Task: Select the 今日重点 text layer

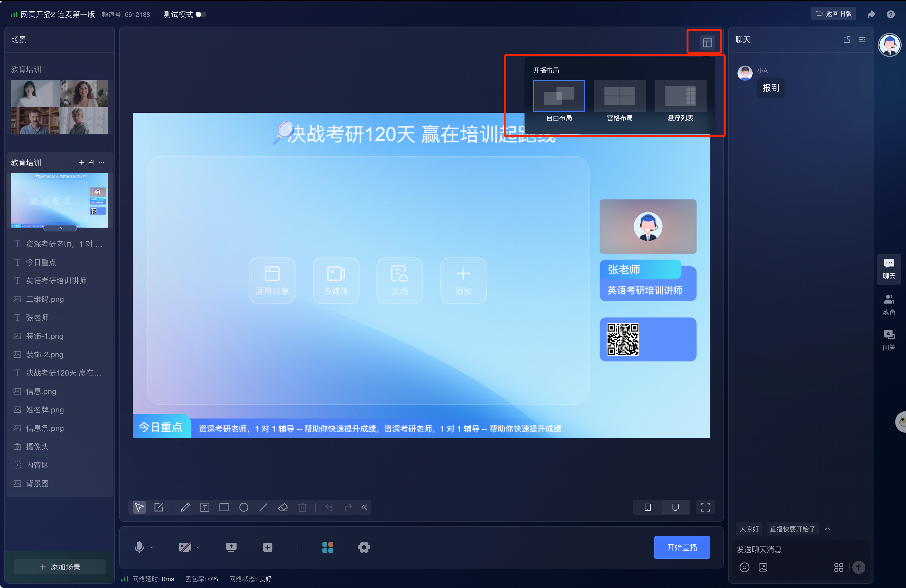Action: [60, 262]
